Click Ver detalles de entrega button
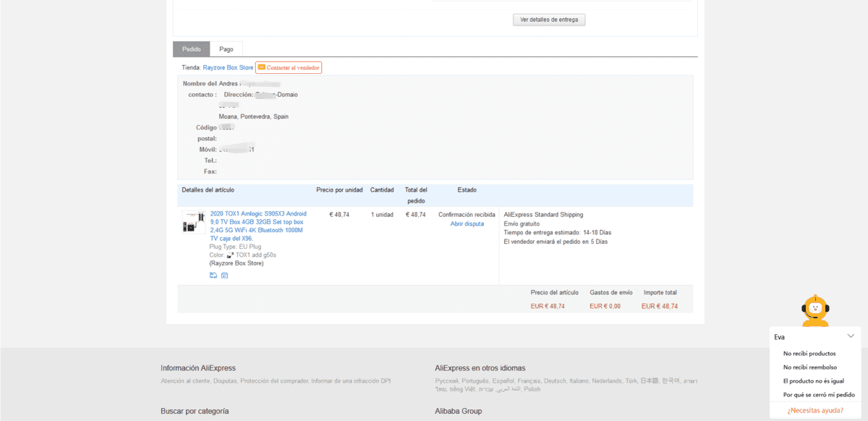 click(x=549, y=20)
